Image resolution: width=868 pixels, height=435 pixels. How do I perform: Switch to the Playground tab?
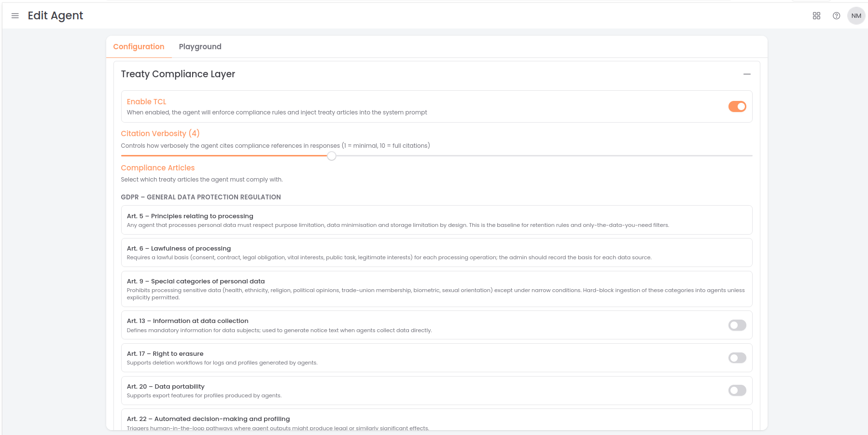tap(200, 47)
